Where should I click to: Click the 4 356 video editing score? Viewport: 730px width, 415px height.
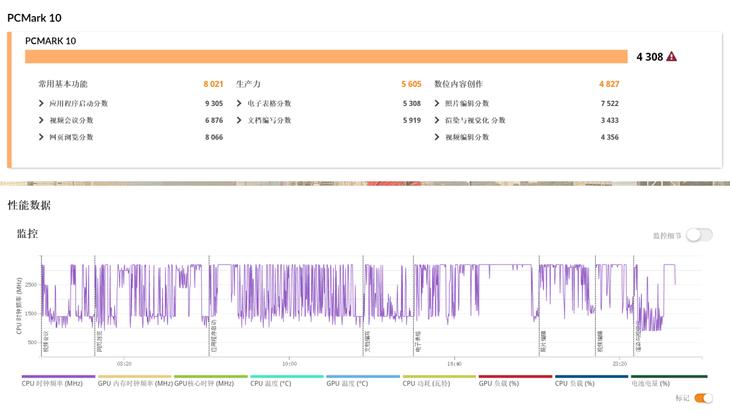tap(609, 137)
